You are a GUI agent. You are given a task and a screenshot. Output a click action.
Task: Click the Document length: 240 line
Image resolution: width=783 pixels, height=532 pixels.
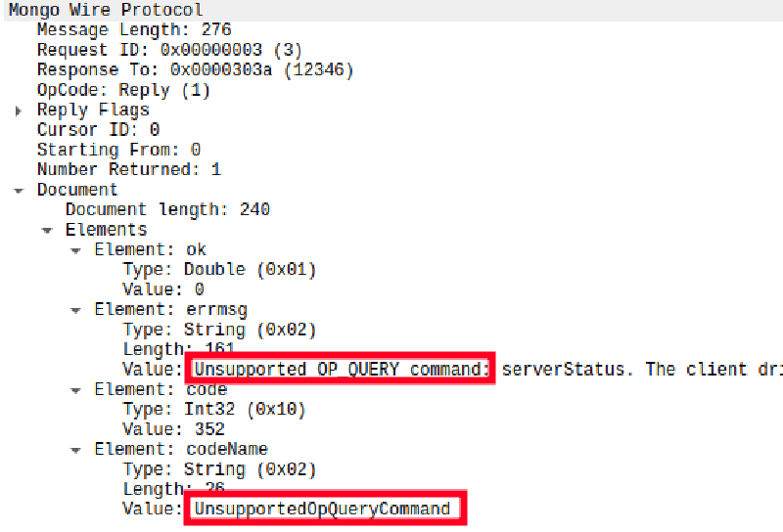click(167, 210)
